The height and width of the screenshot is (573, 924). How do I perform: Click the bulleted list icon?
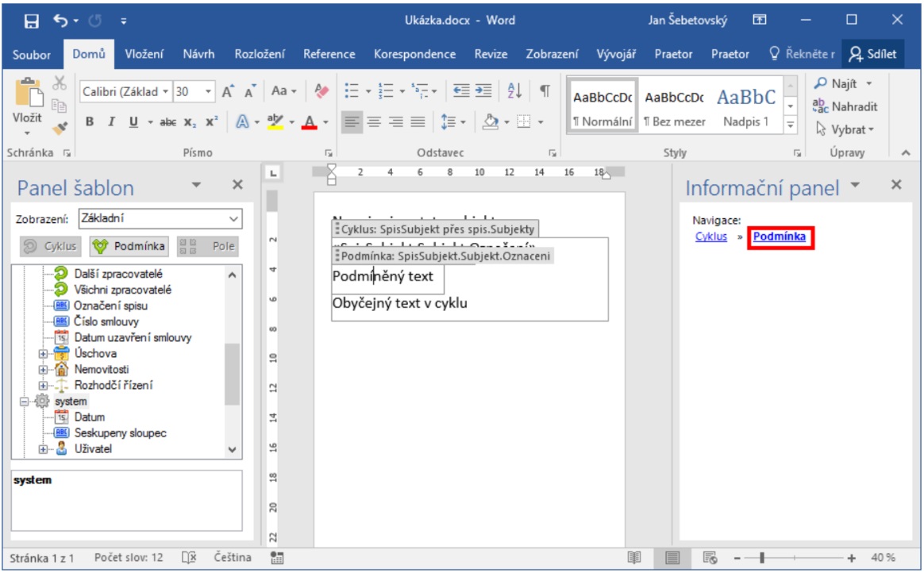(x=351, y=91)
